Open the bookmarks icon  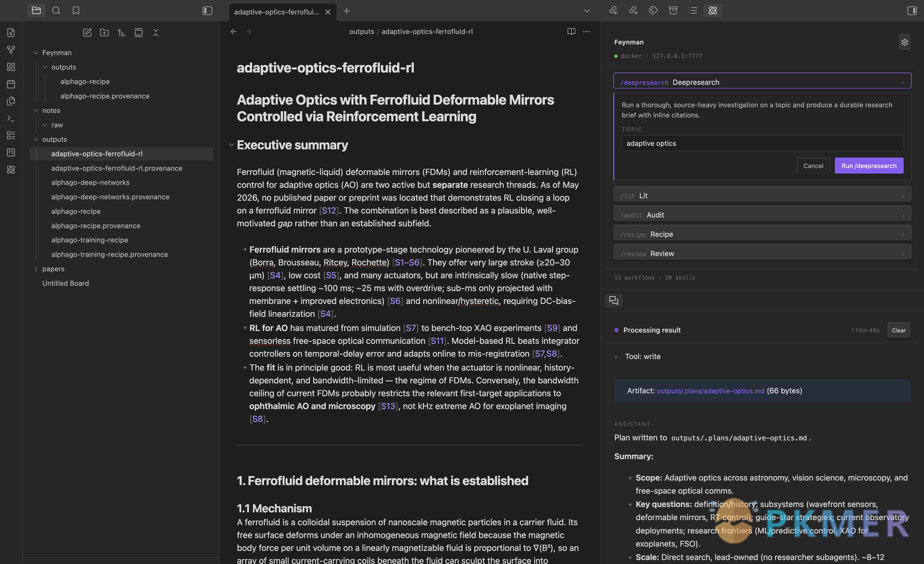pyautogui.click(x=76, y=10)
